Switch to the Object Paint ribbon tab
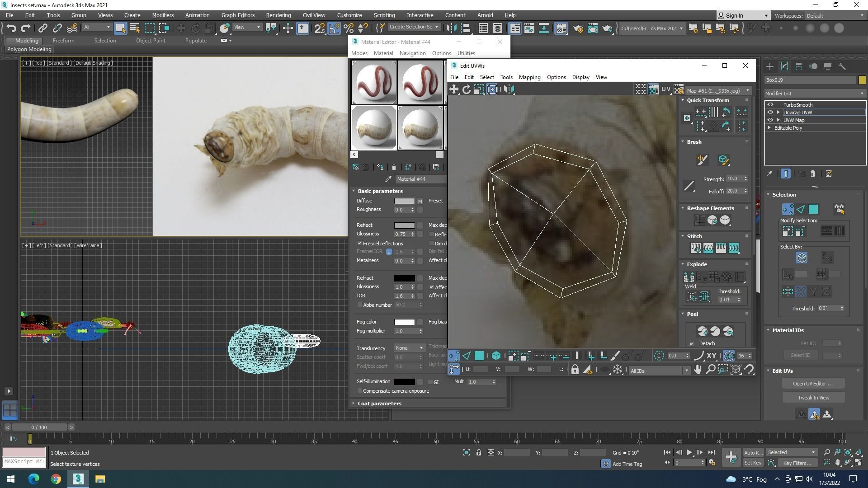 (151, 41)
